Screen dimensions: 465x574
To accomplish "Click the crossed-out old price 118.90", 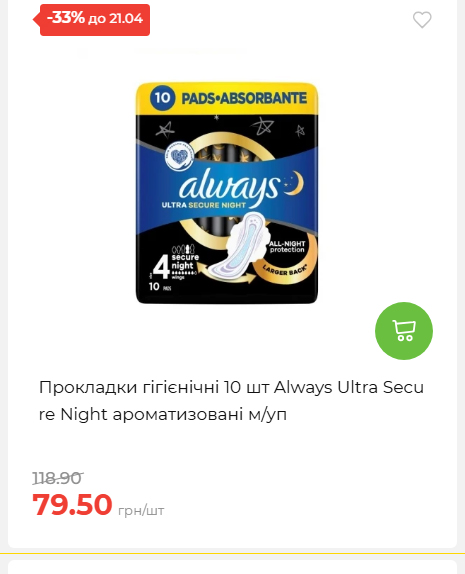I will pyautogui.click(x=57, y=478).
